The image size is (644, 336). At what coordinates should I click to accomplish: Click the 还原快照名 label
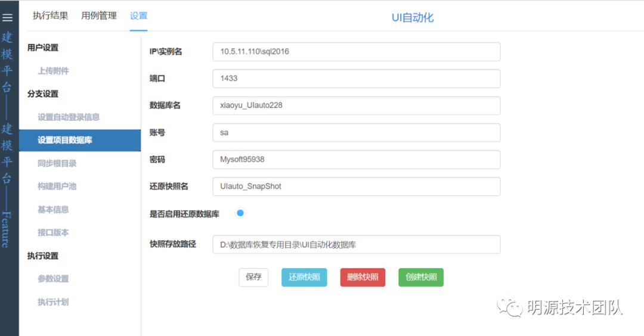point(169,186)
